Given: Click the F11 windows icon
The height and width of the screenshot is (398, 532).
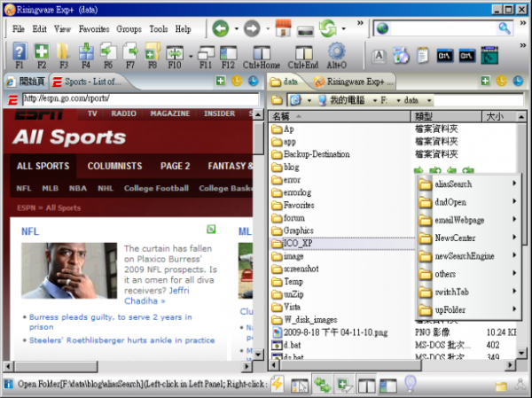Looking at the screenshot, I should click(x=206, y=53).
